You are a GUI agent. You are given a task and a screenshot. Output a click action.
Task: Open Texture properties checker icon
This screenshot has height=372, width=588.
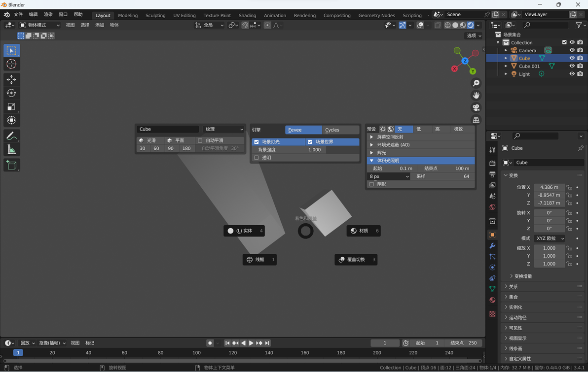pyautogui.click(x=492, y=314)
